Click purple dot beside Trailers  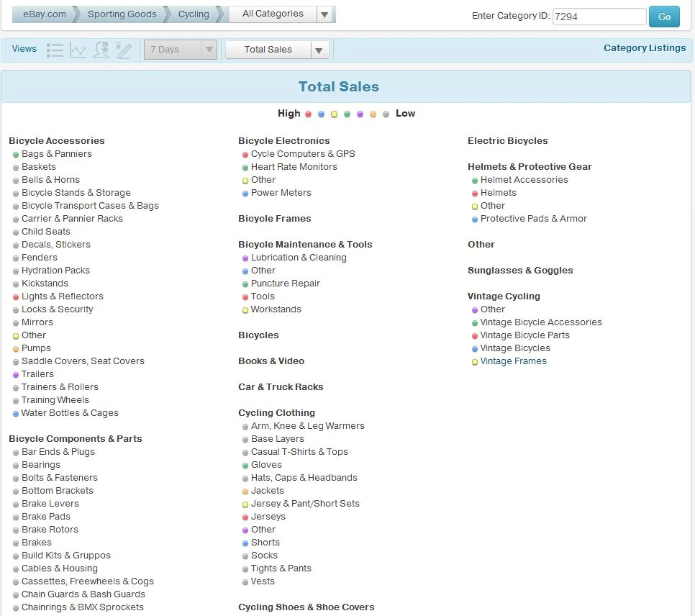pyautogui.click(x=16, y=375)
